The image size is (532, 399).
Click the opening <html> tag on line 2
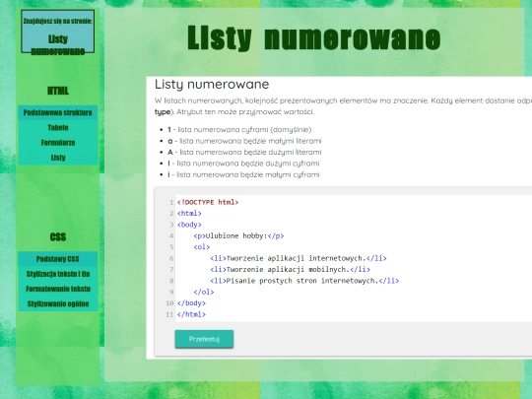(189, 214)
